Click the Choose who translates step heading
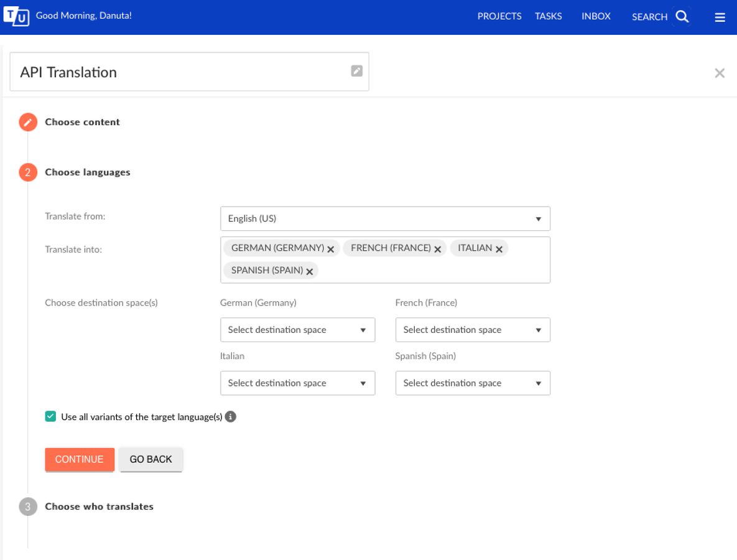 coord(99,507)
